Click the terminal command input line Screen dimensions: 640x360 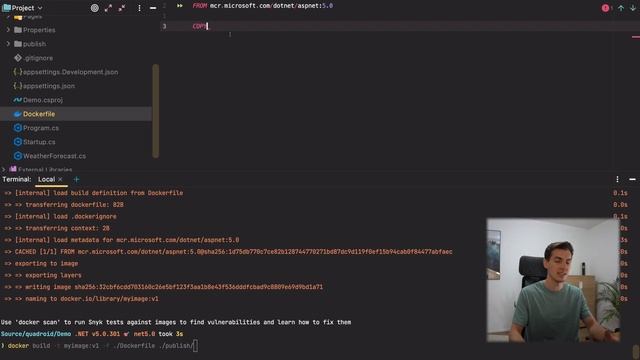coord(100,346)
